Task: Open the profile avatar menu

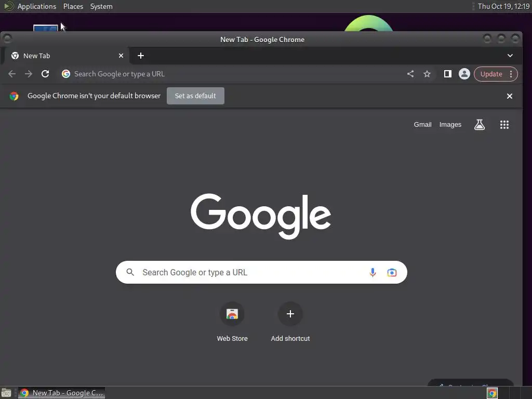Action: (464, 74)
